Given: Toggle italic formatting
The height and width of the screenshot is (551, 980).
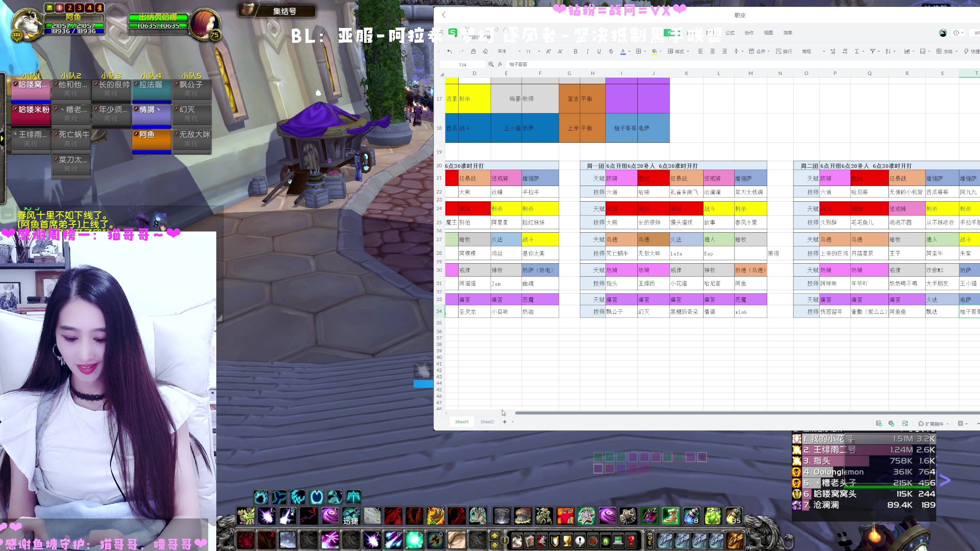Looking at the screenshot, I should click(x=587, y=51).
